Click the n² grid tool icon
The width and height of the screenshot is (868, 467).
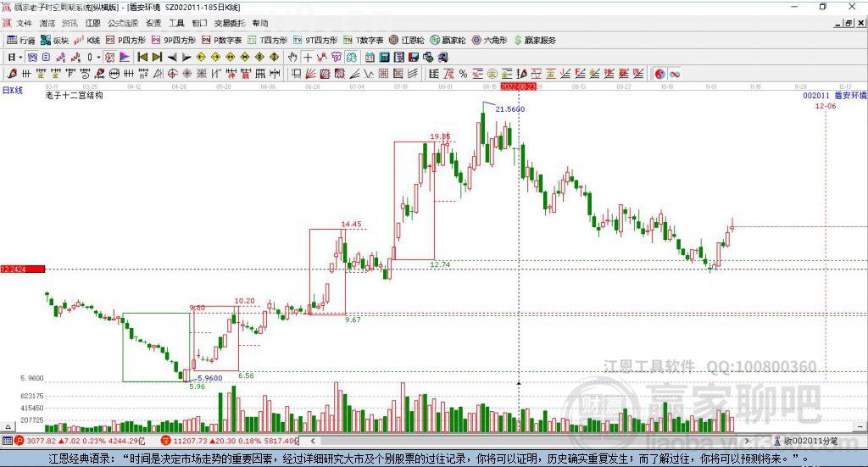[143, 74]
